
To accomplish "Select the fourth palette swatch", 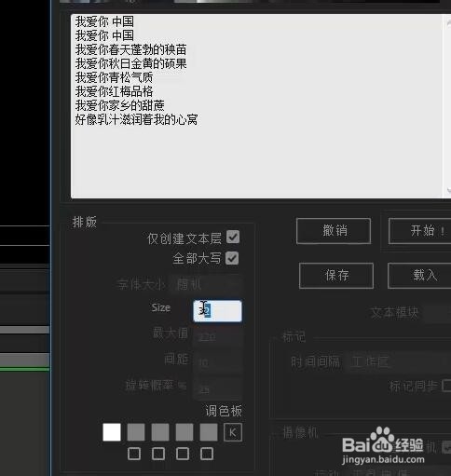I will coord(184,432).
